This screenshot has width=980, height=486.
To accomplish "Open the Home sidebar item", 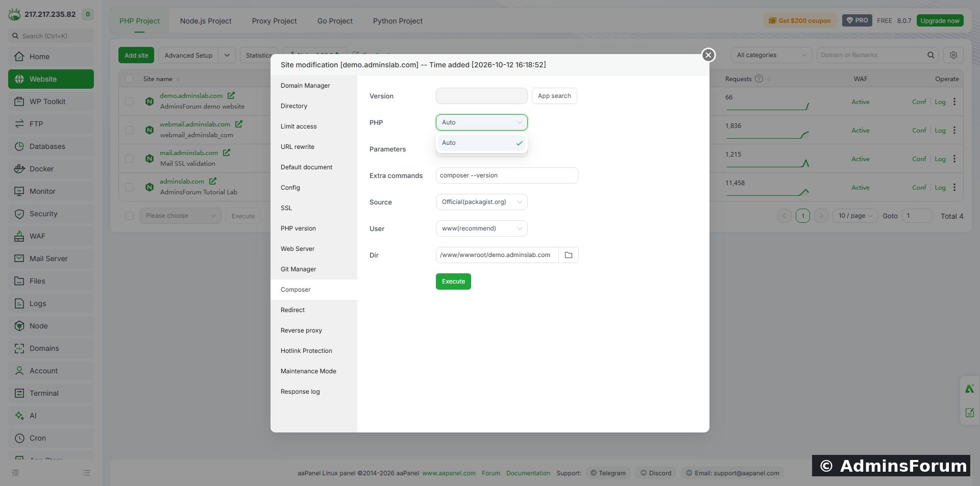I will [x=51, y=57].
